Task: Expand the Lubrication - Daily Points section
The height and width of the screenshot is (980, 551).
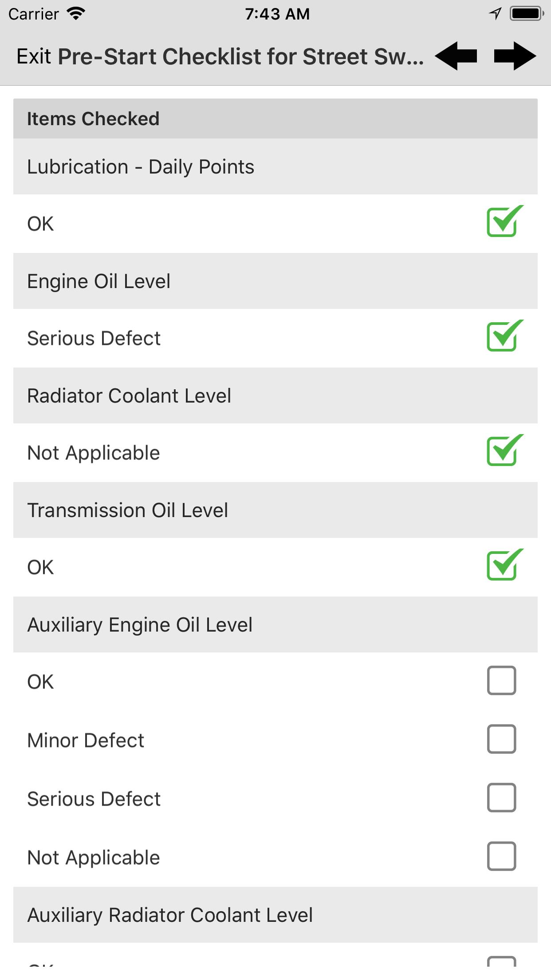Action: point(275,167)
